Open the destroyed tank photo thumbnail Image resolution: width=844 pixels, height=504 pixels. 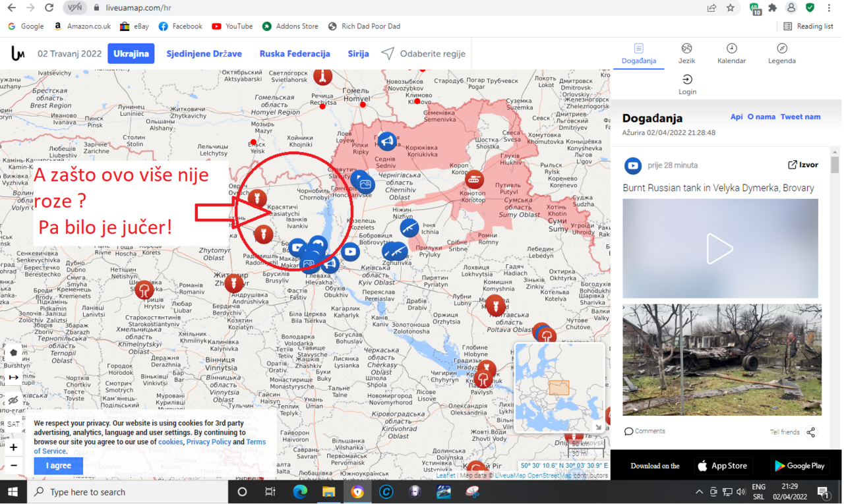[722, 360]
